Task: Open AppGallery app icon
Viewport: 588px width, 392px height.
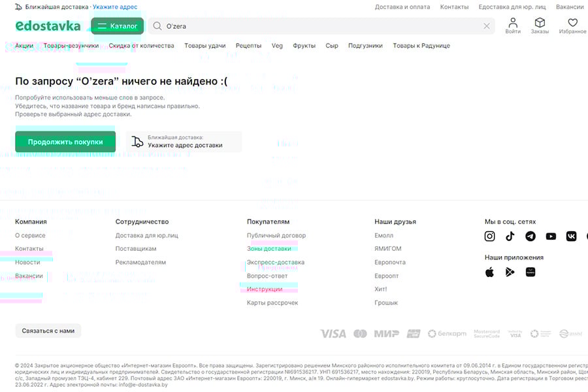Action: 531,272
